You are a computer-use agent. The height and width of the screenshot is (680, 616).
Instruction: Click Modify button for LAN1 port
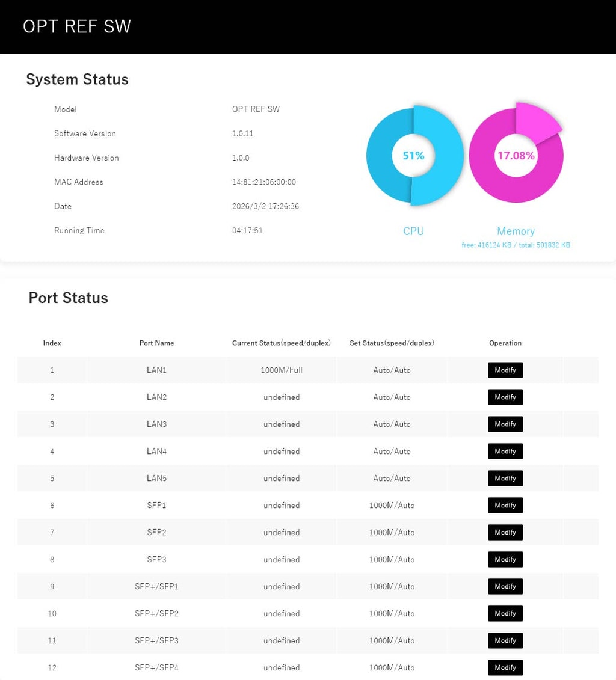(x=505, y=370)
